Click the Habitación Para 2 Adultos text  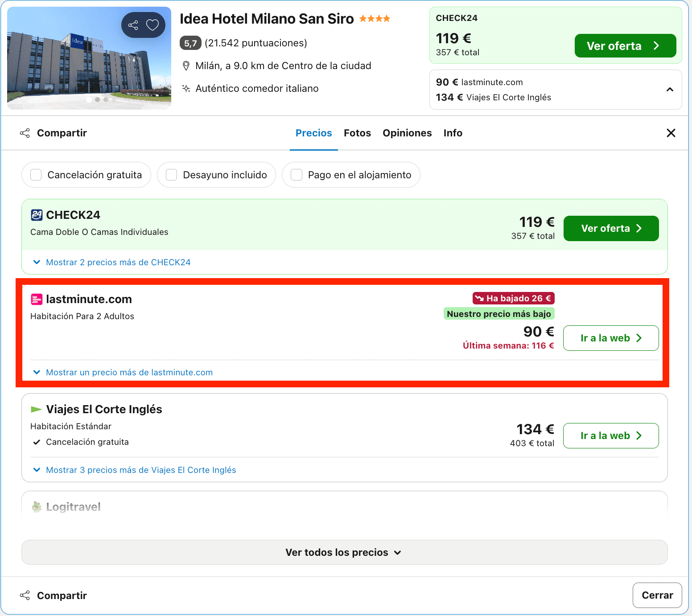point(82,316)
